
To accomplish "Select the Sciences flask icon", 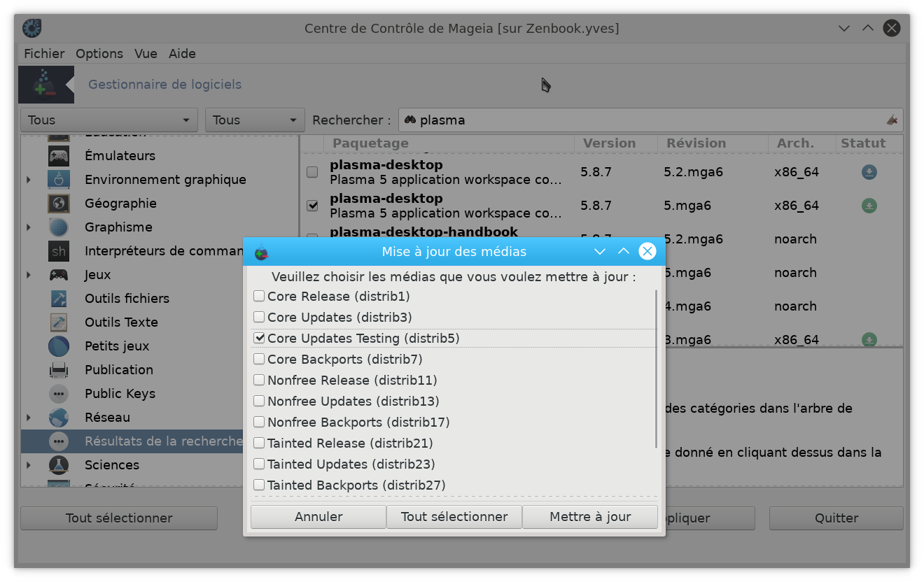I will pyautogui.click(x=59, y=464).
